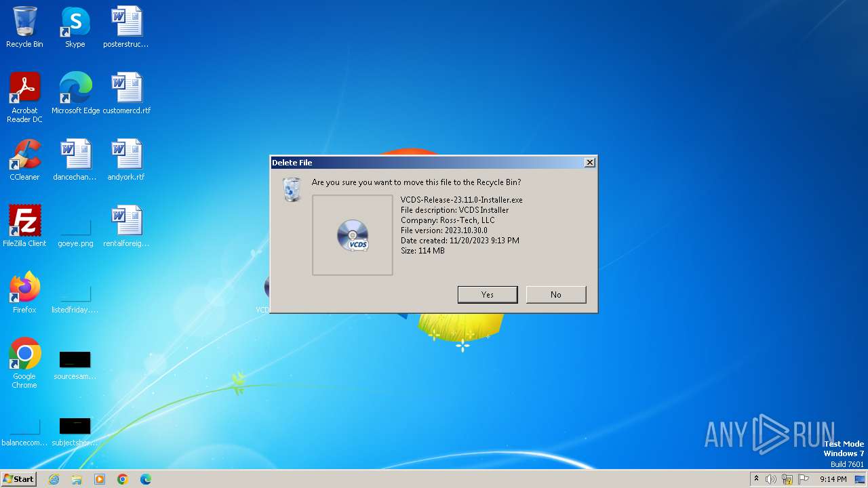This screenshot has width=868, height=488.
Task: Select the 'Company: Ross-Tech, LLC' line
Action: (x=448, y=220)
